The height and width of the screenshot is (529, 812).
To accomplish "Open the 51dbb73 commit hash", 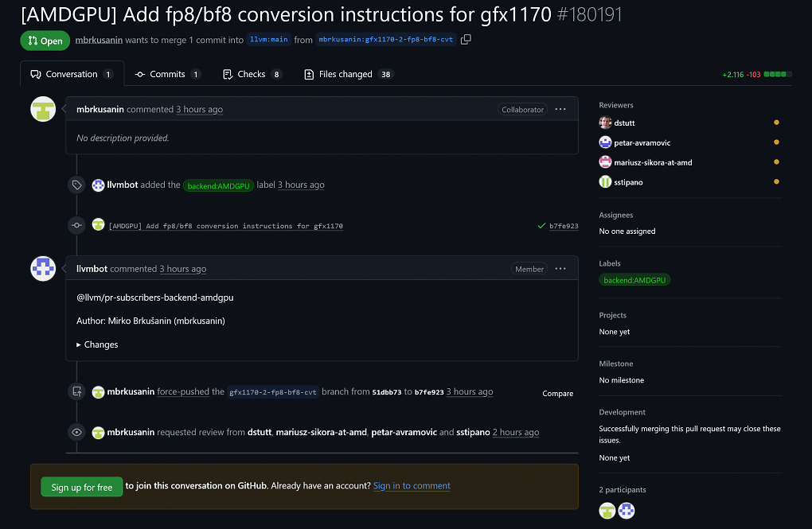I will [x=387, y=392].
